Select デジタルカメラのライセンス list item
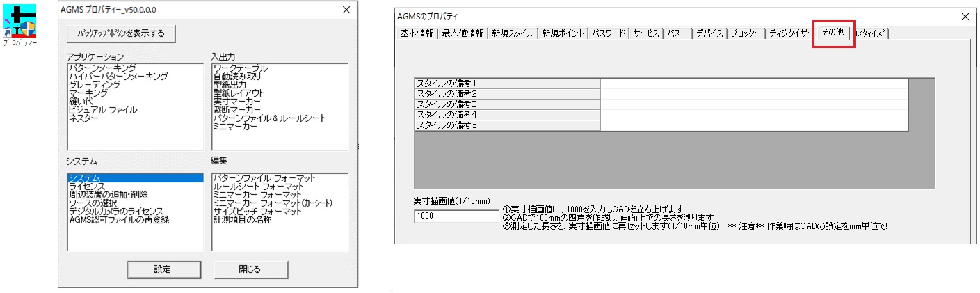 [x=115, y=212]
